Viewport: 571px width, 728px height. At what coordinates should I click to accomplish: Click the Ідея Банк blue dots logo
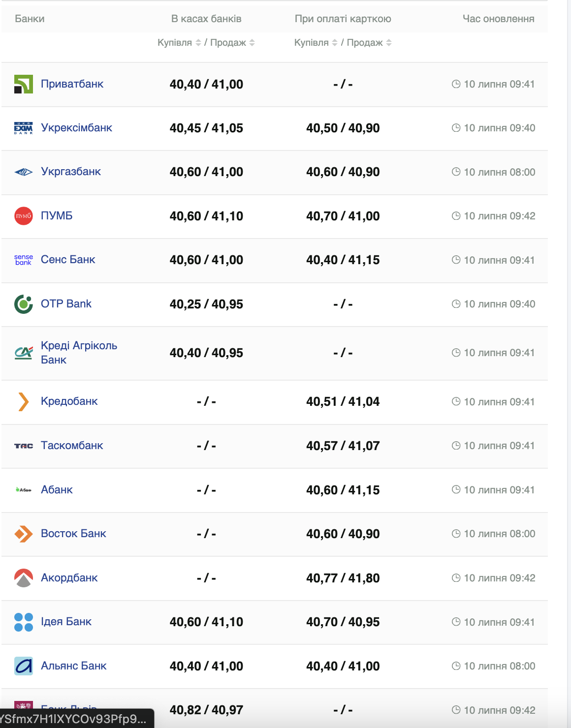tap(24, 622)
